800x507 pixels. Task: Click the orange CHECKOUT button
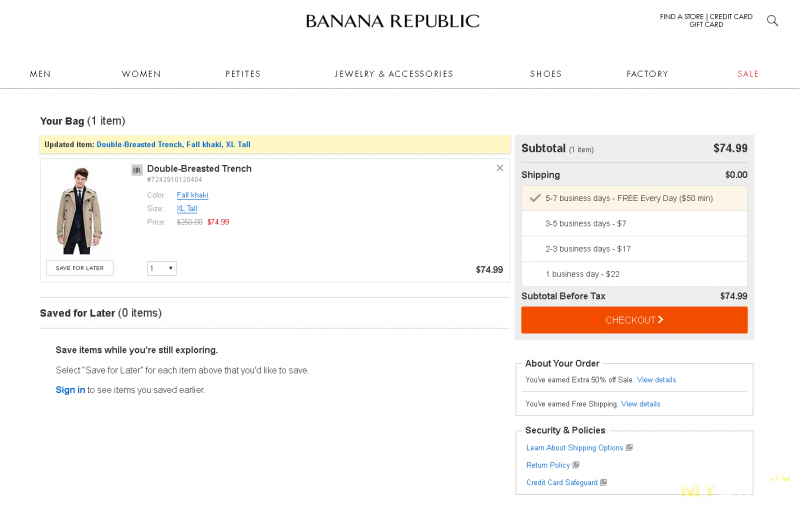(634, 320)
